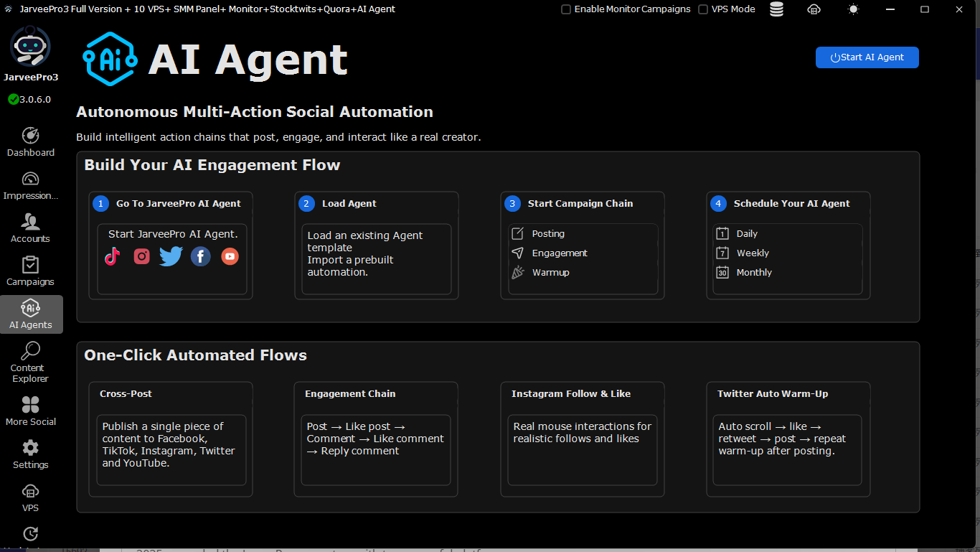
Task: Select Weekly schedule option
Action: (x=752, y=253)
